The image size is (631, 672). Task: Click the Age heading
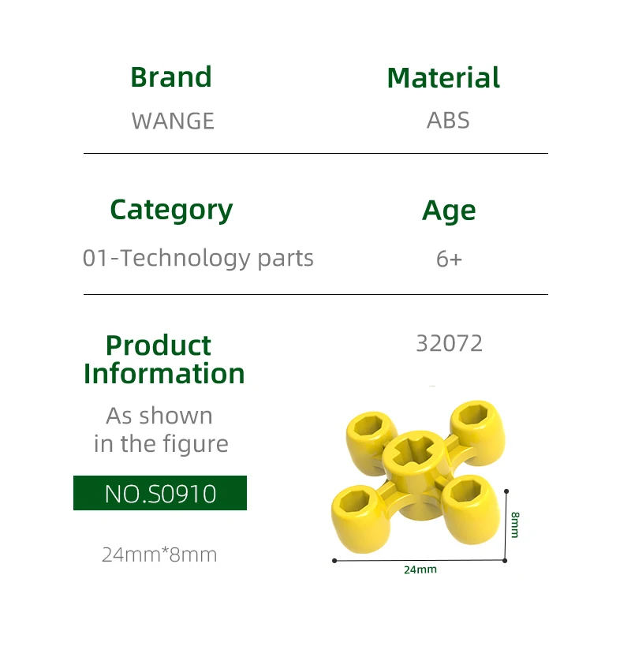[x=449, y=211]
